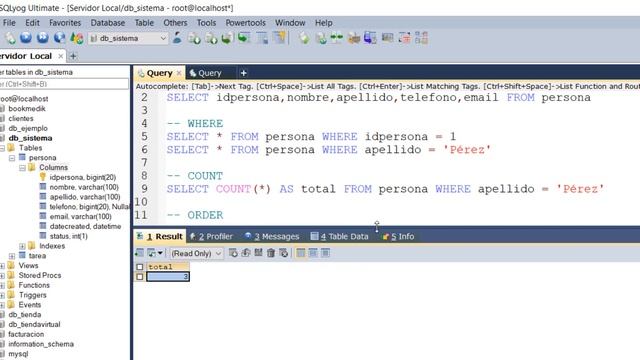Image resolution: width=640 pixels, height=360 pixels.
Task: Click the Execute All Queries double-arrow icon
Action: 42,38
